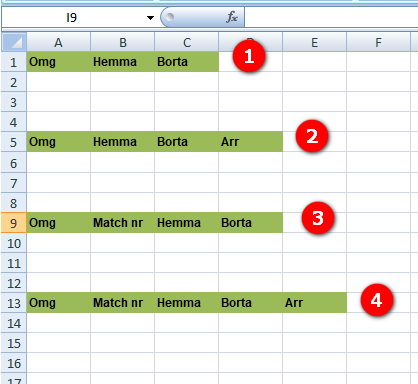Click the Match nr cell in row 9
Screen dimensions: 418x384
pyautogui.click(x=122, y=223)
